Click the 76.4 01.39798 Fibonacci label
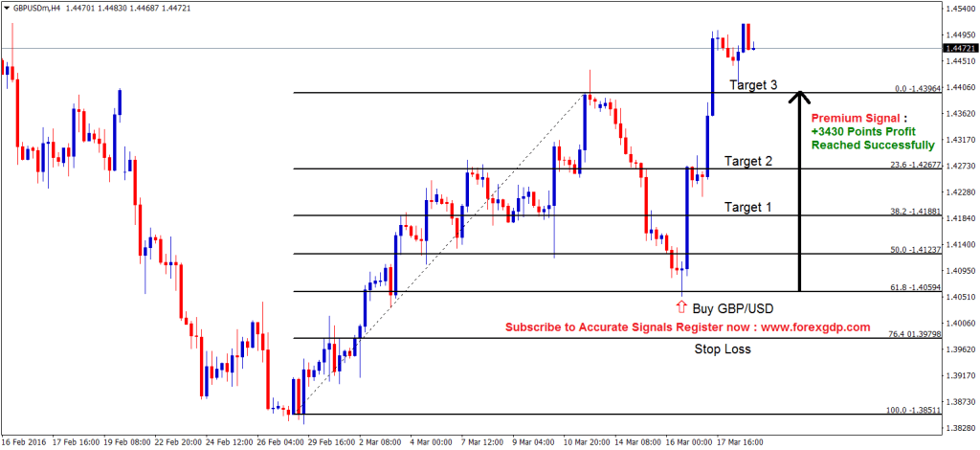Viewport: 980px width, 450px height. tap(916, 334)
